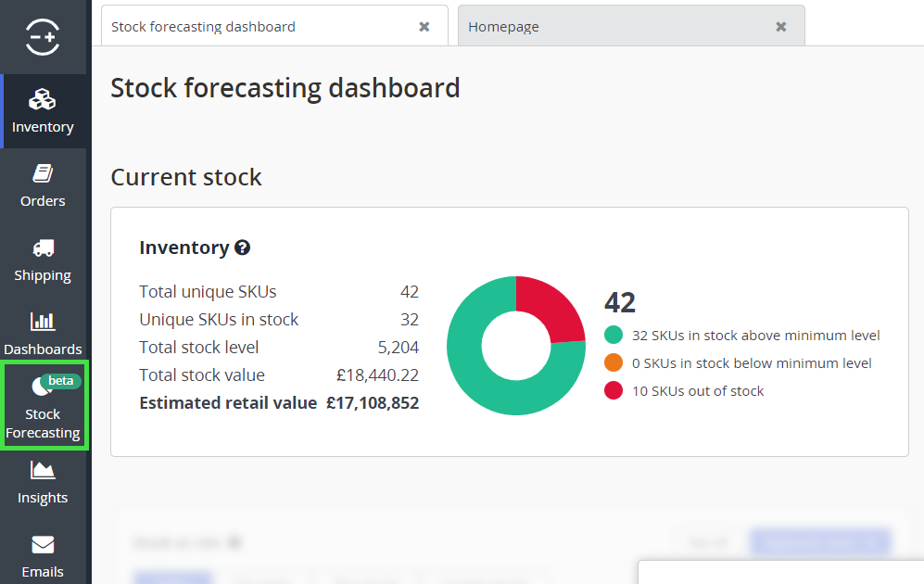The width and height of the screenshot is (924, 584).
Task: Click the app logo at top of sidebar
Action: tap(43, 37)
